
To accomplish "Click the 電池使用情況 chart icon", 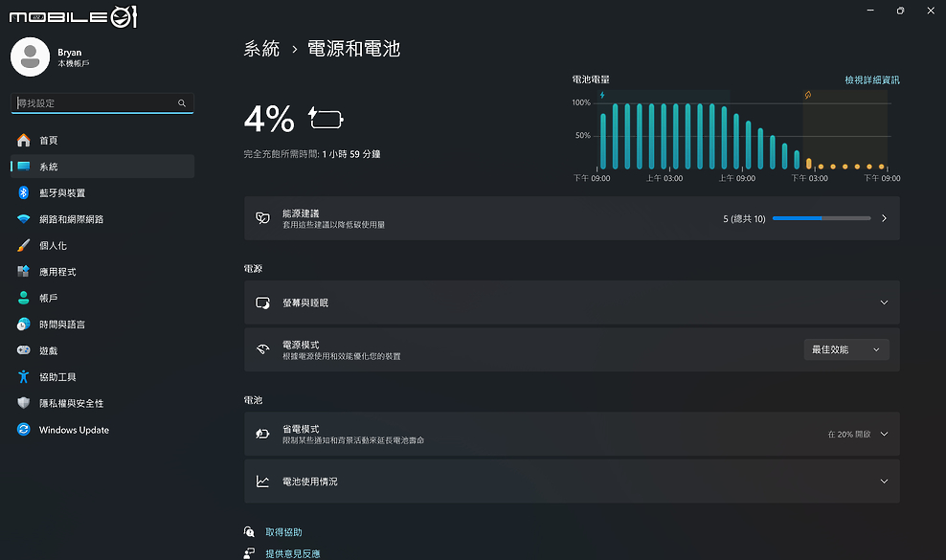I will point(262,481).
